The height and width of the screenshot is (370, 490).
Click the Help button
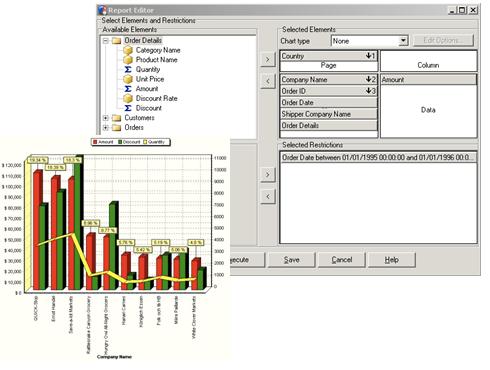[x=392, y=260]
